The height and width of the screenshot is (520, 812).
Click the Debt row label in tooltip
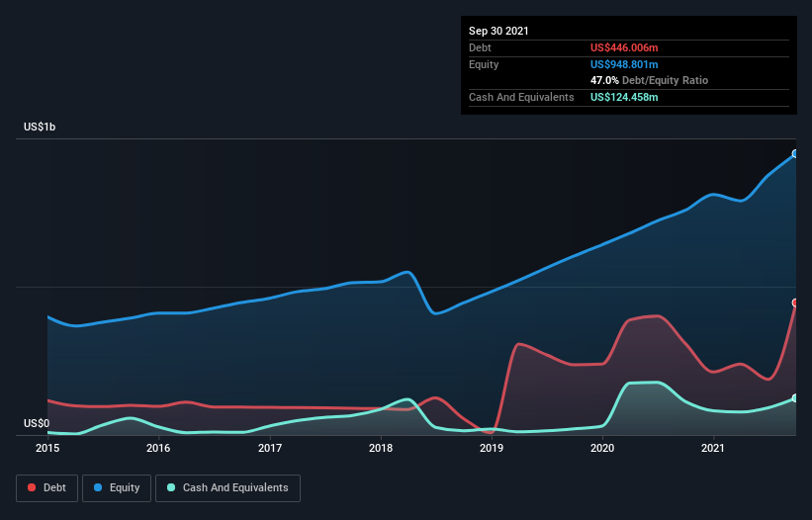coord(480,47)
